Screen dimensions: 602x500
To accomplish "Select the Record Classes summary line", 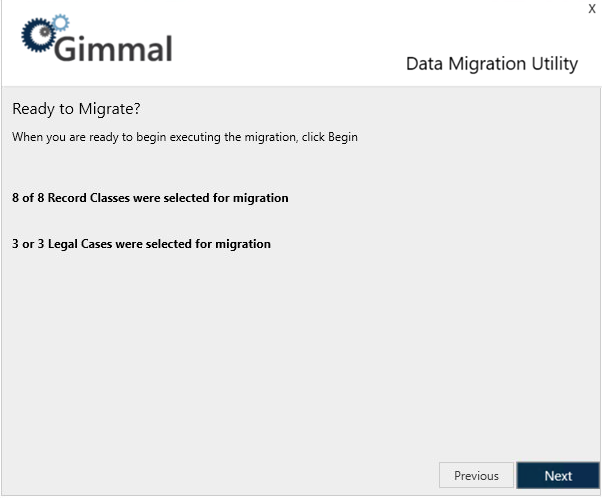I will (x=150, y=198).
